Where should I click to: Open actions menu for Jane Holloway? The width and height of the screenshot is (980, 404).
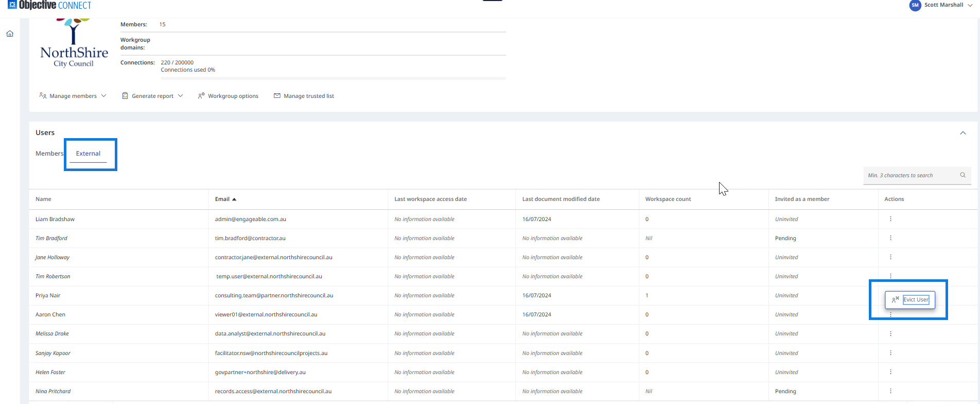click(890, 257)
